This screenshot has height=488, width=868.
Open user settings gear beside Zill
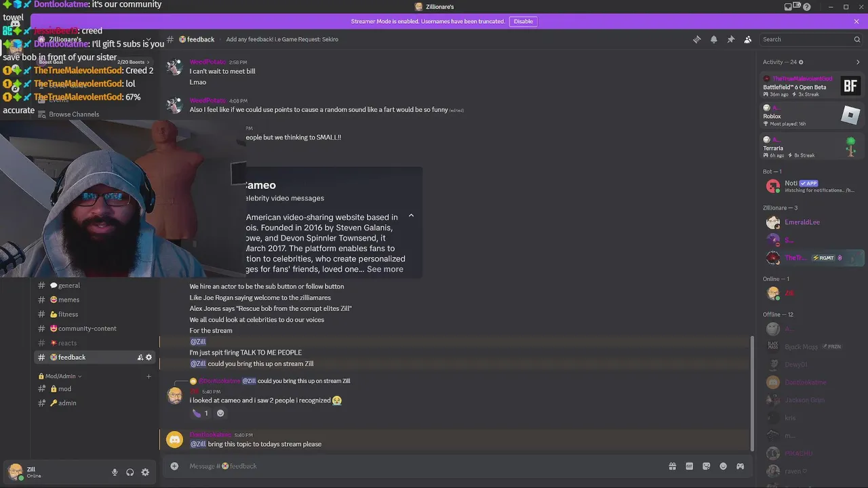coord(145,472)
